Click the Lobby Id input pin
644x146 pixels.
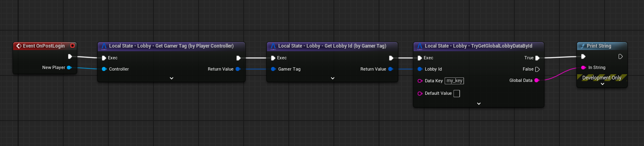pyautogui.click(x=420, y=69)
